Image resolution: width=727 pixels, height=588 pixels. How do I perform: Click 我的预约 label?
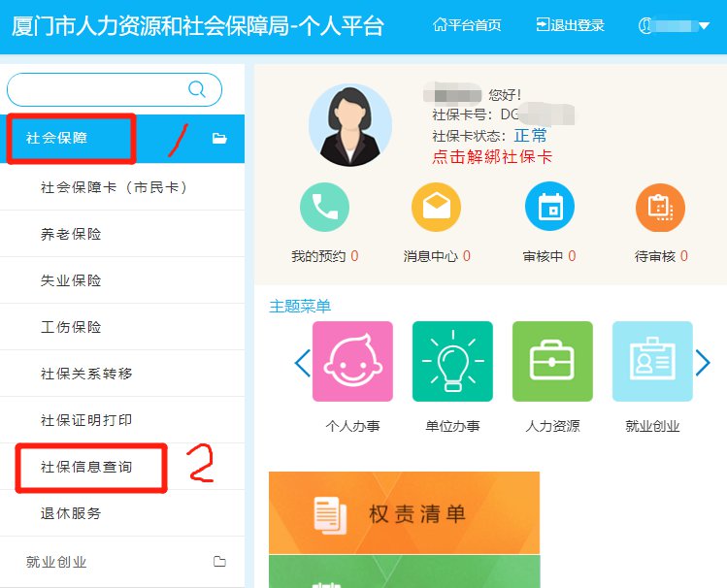click(318, 256)
